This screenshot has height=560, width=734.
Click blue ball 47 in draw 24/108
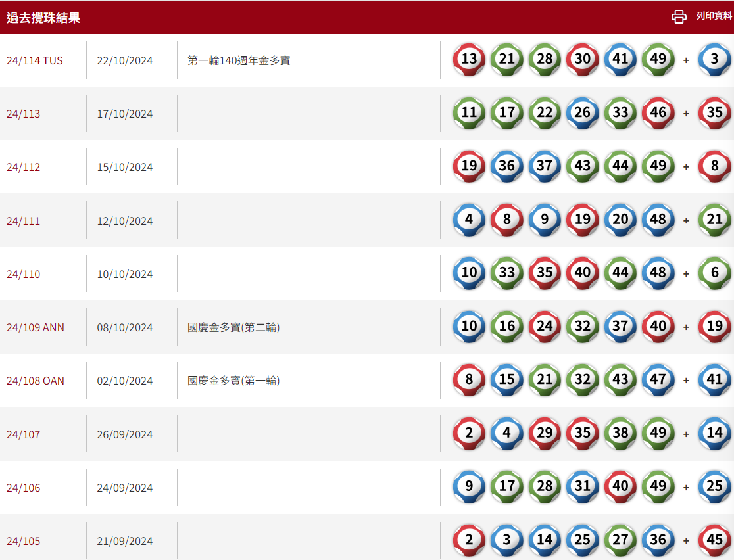click(658, 379)
